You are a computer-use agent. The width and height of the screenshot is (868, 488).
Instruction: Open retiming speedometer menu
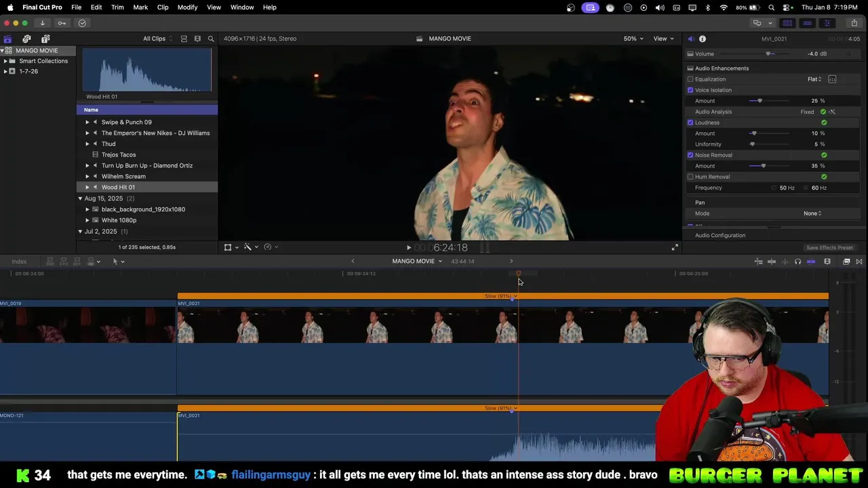click(x=271, y=247)
